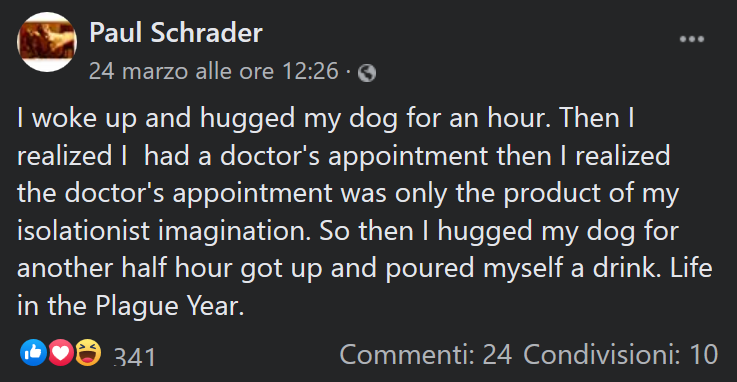Open the post timestamp 24 marzo alle ore 12:26
737x382 pixels.
point(214,71)
